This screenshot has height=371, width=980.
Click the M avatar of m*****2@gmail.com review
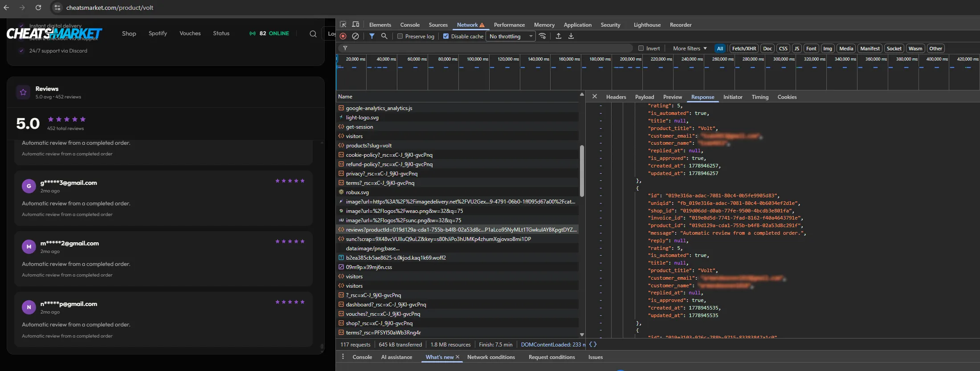click(x=29, y=247)
